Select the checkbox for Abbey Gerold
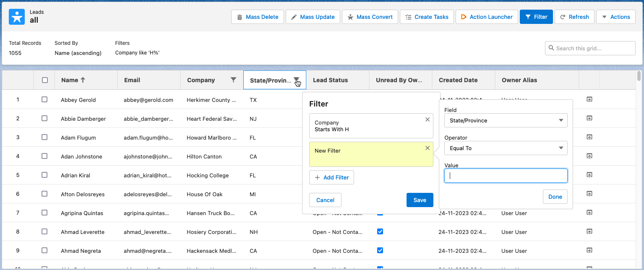Image resolution: width=644 pixels, height=270 pixels. pyautogui.click(x=44, y=100)
